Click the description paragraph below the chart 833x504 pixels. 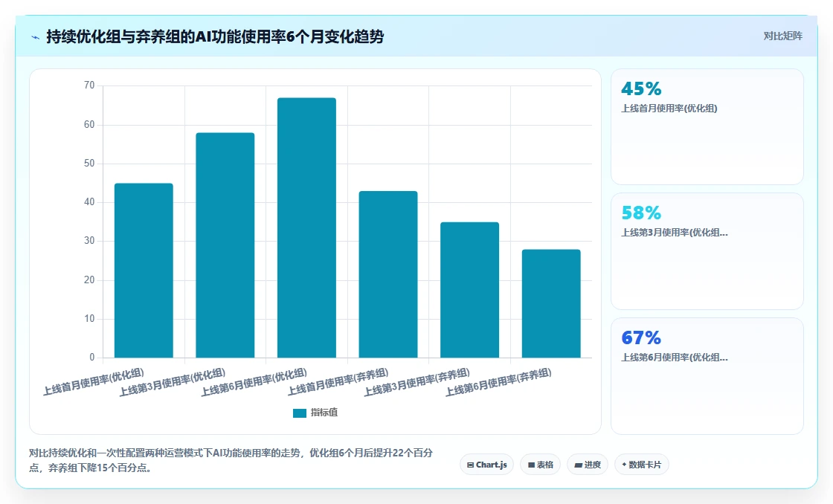[231, 460]
